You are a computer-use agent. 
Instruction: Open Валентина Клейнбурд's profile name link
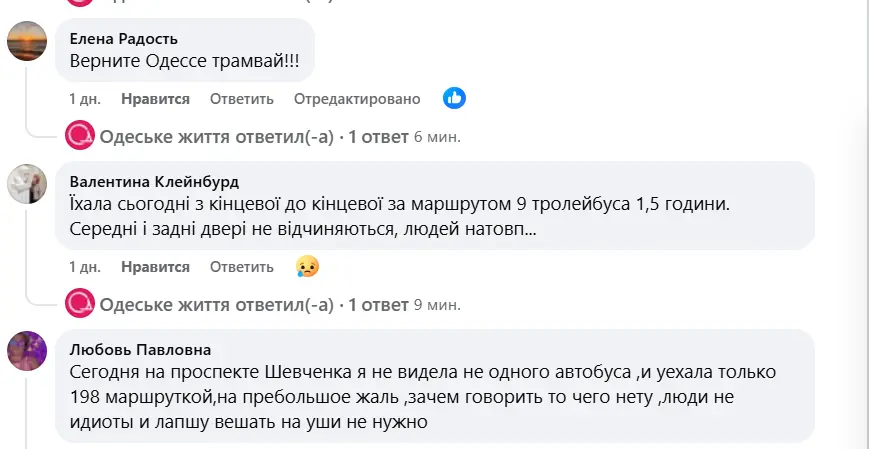[x=155, y=182]
